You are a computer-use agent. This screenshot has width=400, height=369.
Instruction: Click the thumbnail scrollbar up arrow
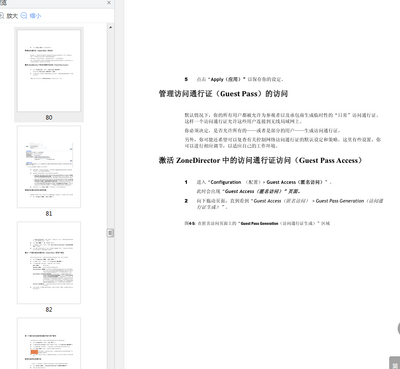pos(110,27)
